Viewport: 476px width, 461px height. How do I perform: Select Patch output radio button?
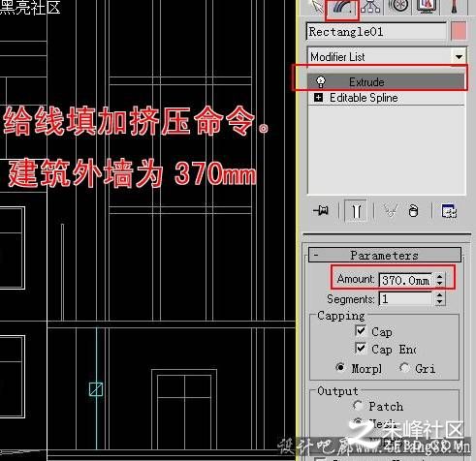pyautogui.click(x=358, y=405)
